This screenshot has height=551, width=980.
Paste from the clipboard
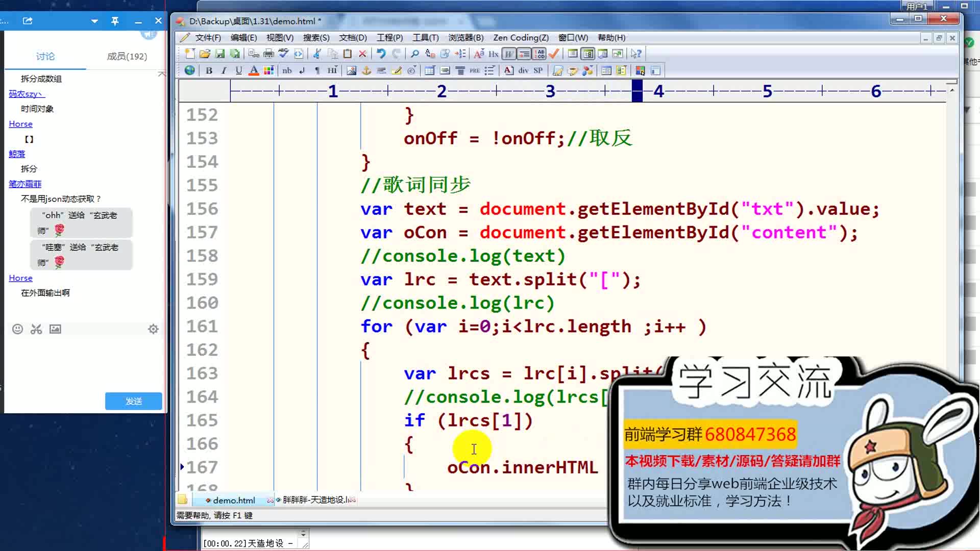tap(348, 54)
